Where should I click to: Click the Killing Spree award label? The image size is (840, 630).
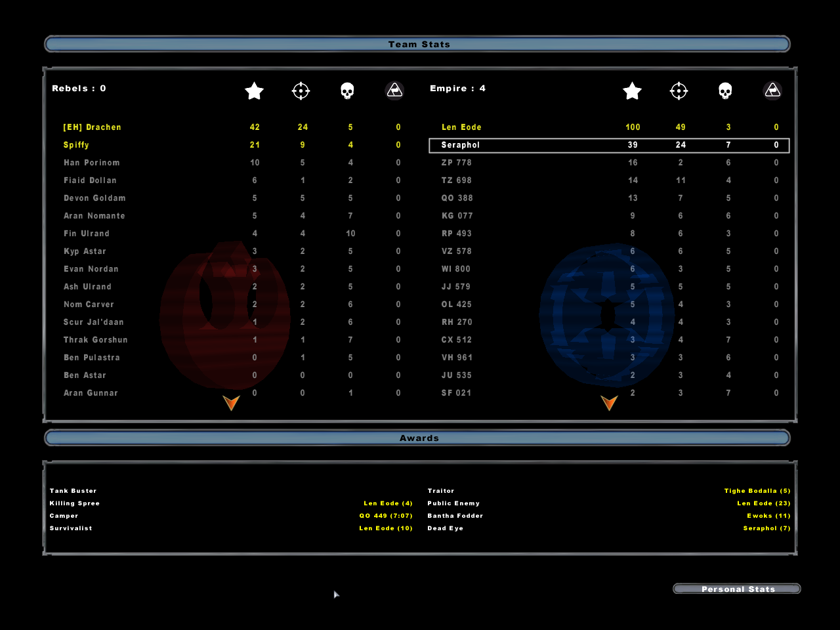[74, 503]
